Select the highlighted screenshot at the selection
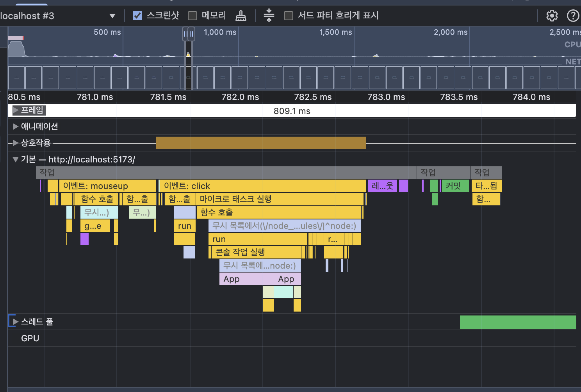The width and height of the screenshot is (581, 392). (188, 78)
